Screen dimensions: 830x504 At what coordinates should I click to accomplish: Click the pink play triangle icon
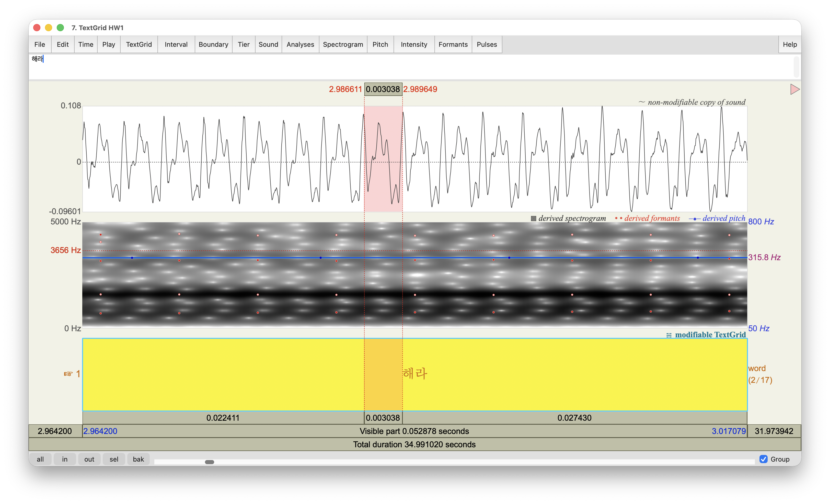(x=794, y=89)
